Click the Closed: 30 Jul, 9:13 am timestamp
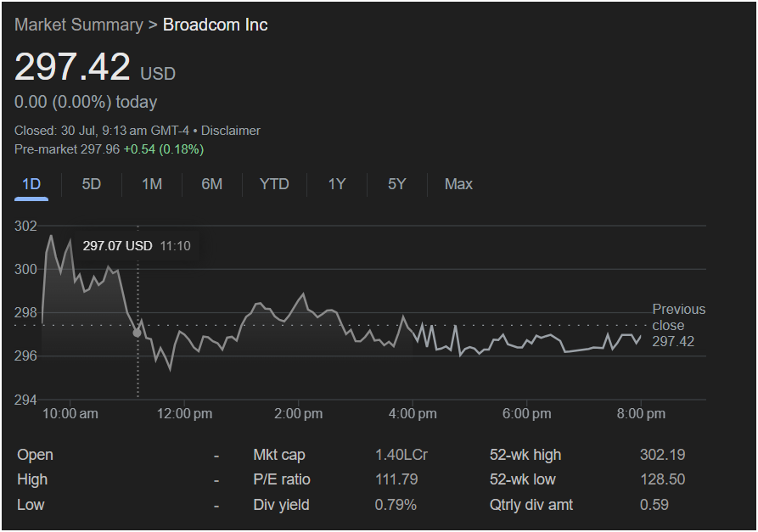Image resolution: width=758 pixels, height=532 pixels. (x=102, y=131)
